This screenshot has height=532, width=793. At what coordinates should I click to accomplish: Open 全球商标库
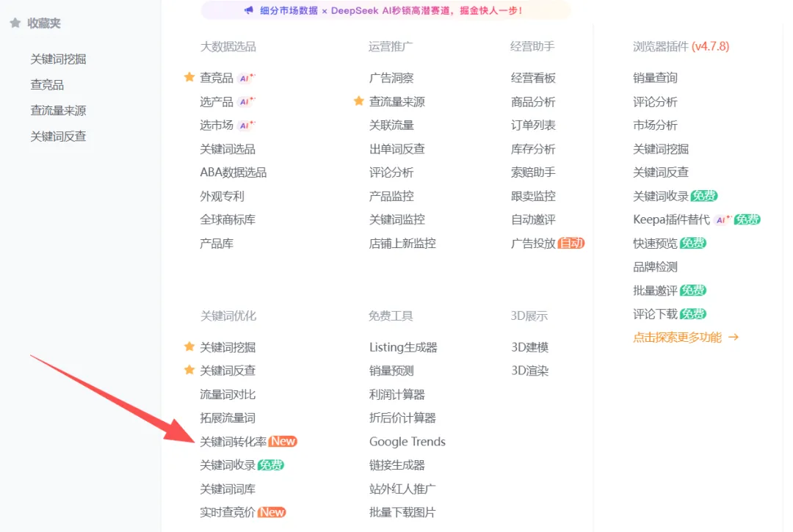click(228, 220)
